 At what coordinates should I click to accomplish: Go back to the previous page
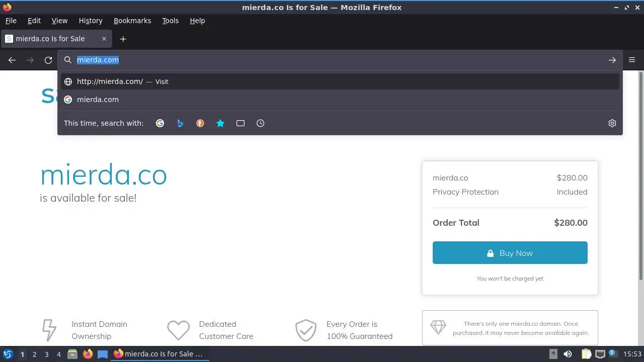[x=12, y=60]
